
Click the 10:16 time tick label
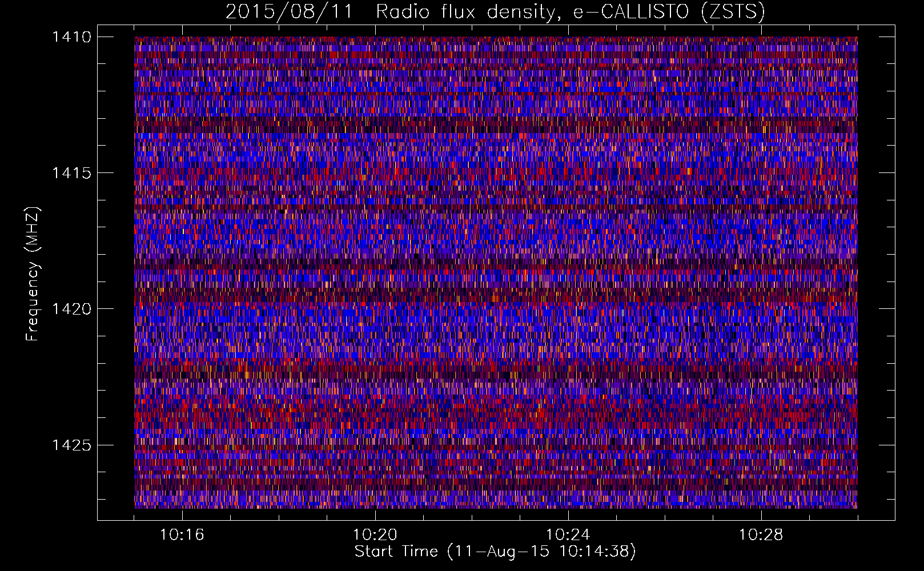pos(182,535)
